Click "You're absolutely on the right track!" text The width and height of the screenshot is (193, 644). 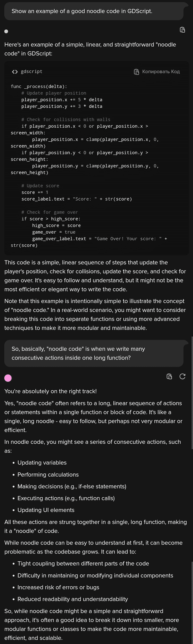(x=50, y=391)
